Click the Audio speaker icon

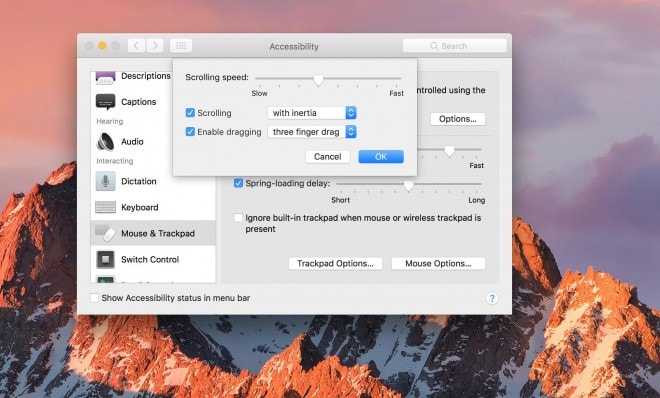pos(105,142)
